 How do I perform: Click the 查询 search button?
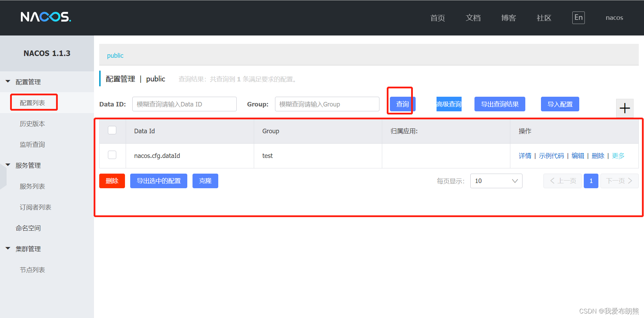tap(402, 104)
